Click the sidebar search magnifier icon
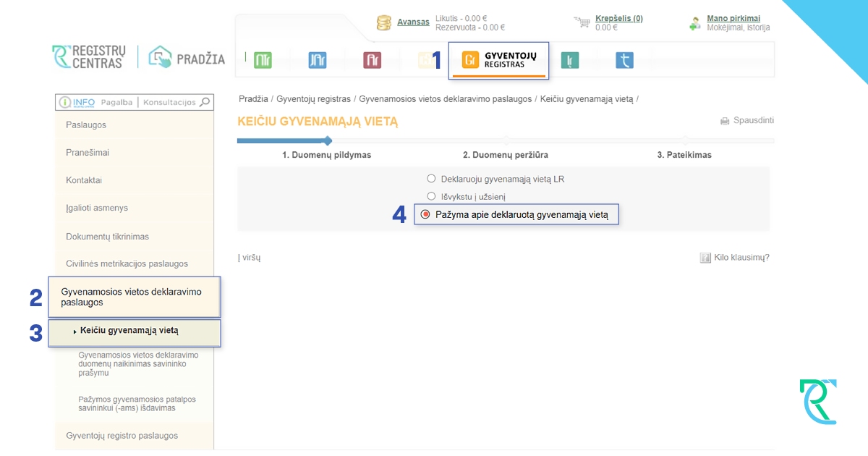Screen dimensions: 868x456 [x=205, y=102]
